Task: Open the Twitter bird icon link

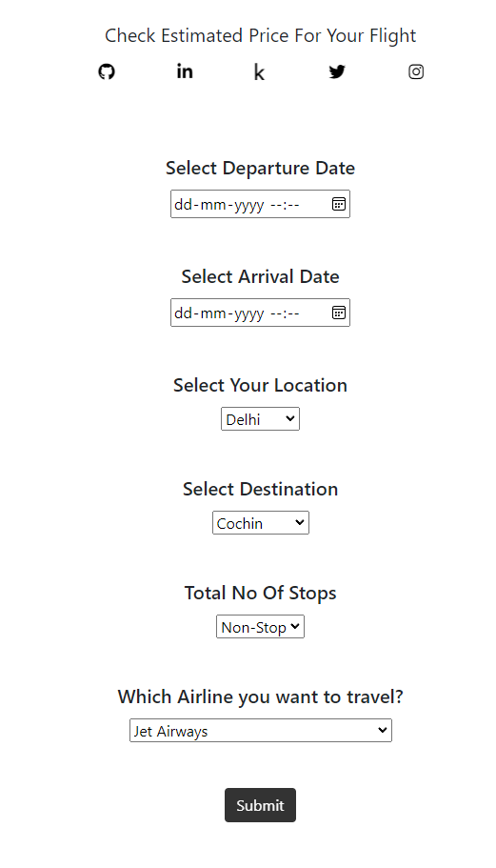Action: click(x=337, y=72)
